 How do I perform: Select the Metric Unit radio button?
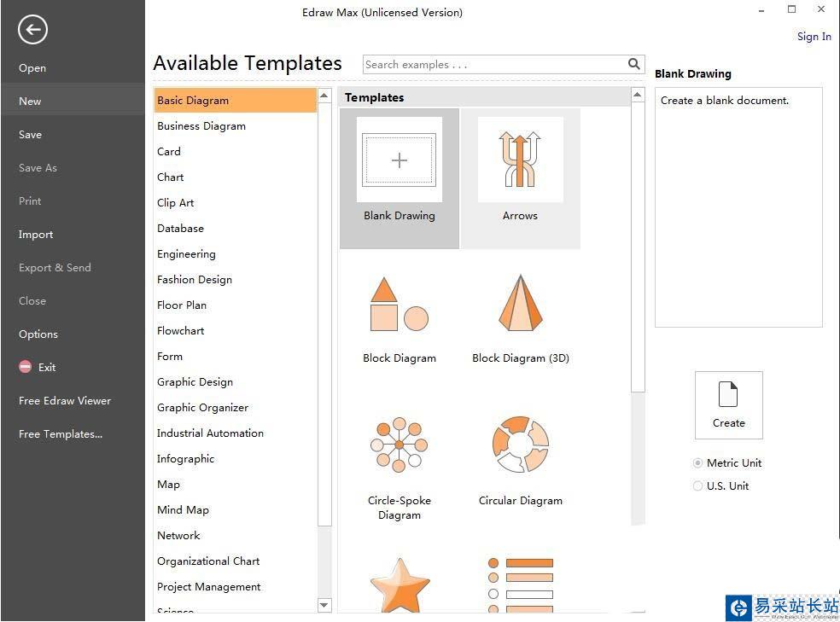click(x=697, y=463)
